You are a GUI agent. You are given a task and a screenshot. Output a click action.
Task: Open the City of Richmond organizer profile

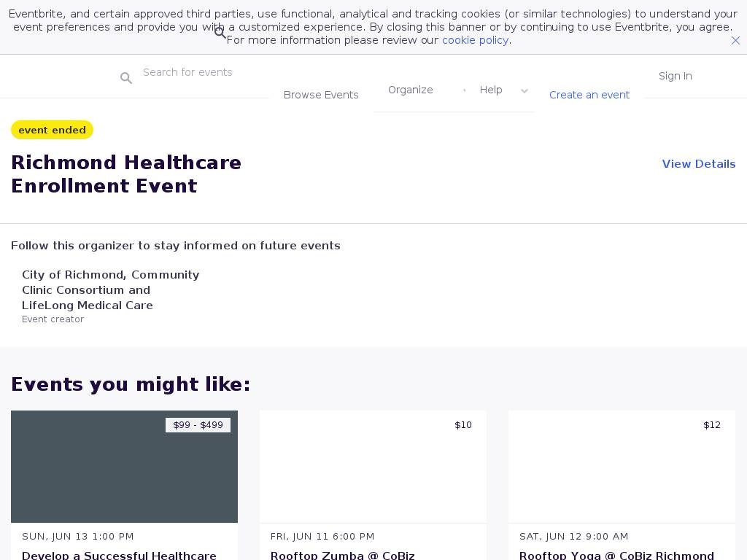coord(110,289)
